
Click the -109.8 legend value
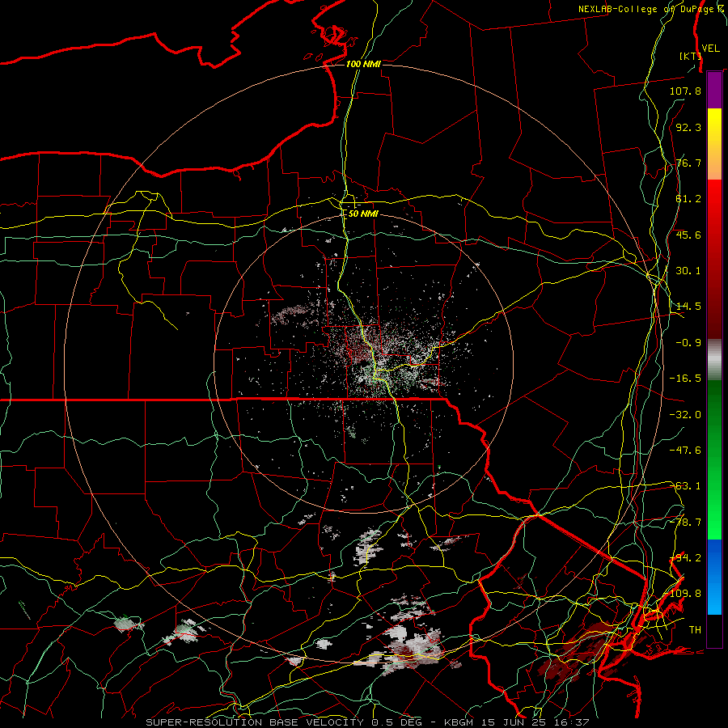coord(685,594)
